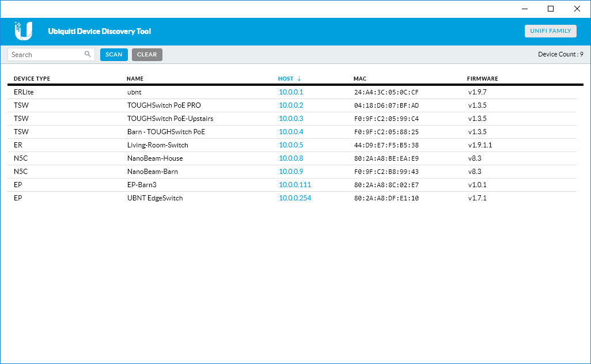Sort by DEVICE TYPE column header
Image resolution: width=591 pixels, height=364 pixels.
tap(32, 79)
